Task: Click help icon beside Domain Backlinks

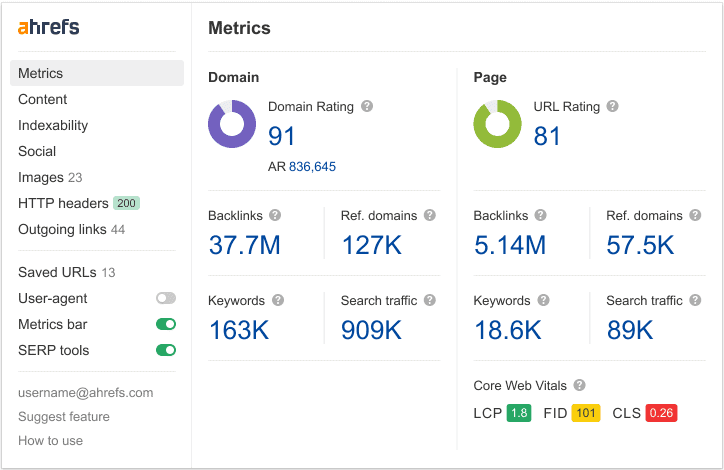Action: pos(275,215)
